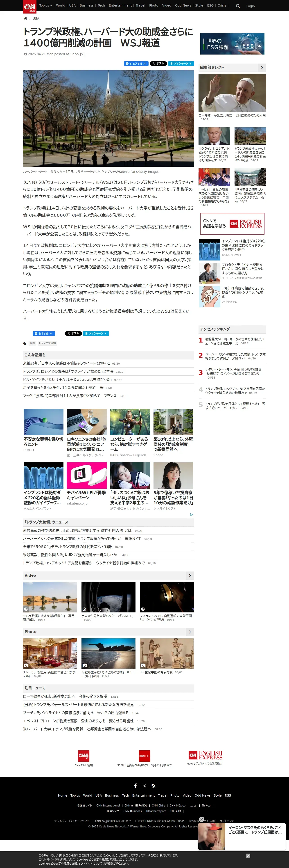
Task: Share article with top Facebook シェアする button
Action: [x=136, y=63]
